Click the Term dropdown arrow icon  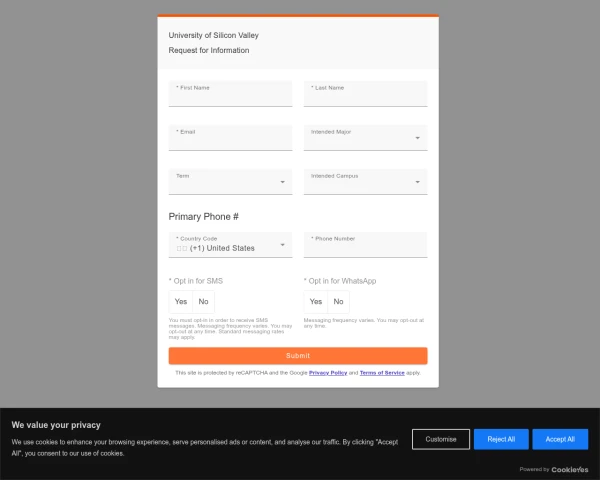point(282,182)
